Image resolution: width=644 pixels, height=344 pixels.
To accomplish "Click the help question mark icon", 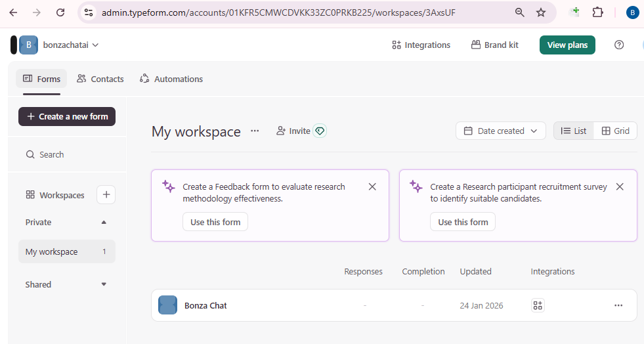I will 618,45.
